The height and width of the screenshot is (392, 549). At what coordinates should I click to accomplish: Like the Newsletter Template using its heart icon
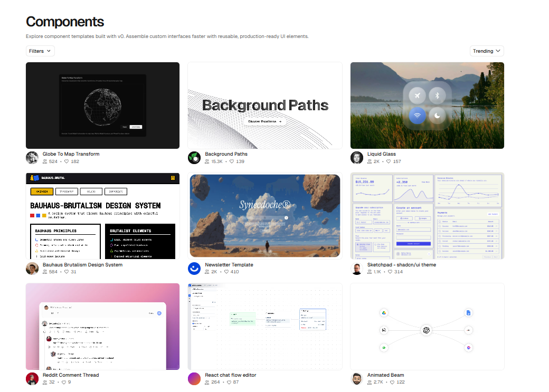[x=226, y=272]
